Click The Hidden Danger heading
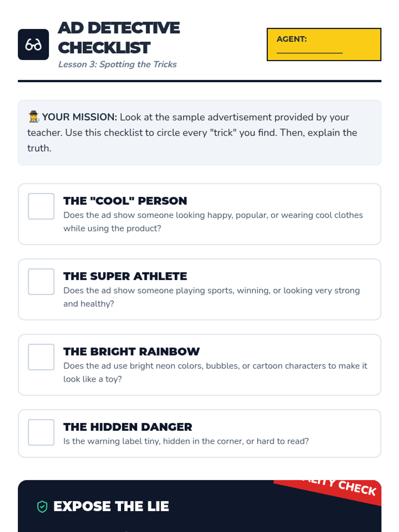Screen dimensions: 399x532 click(x=128, y=427)
